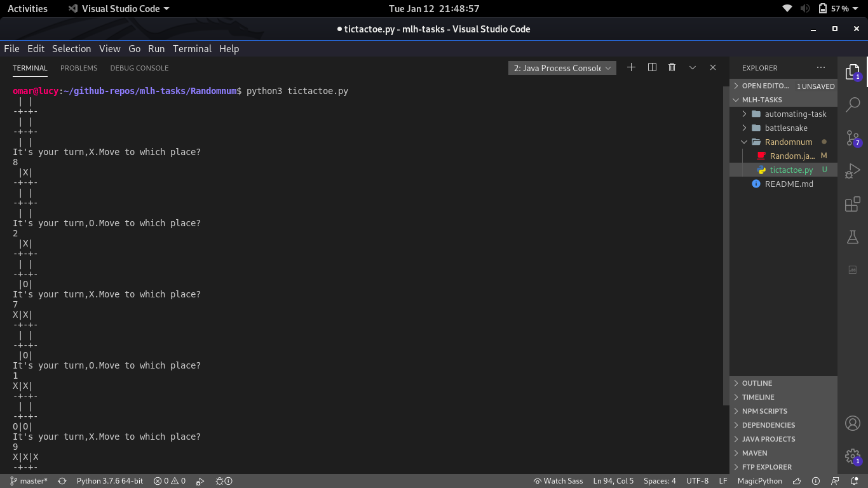Select the Terminal panel tab

[x=30, y=68]
